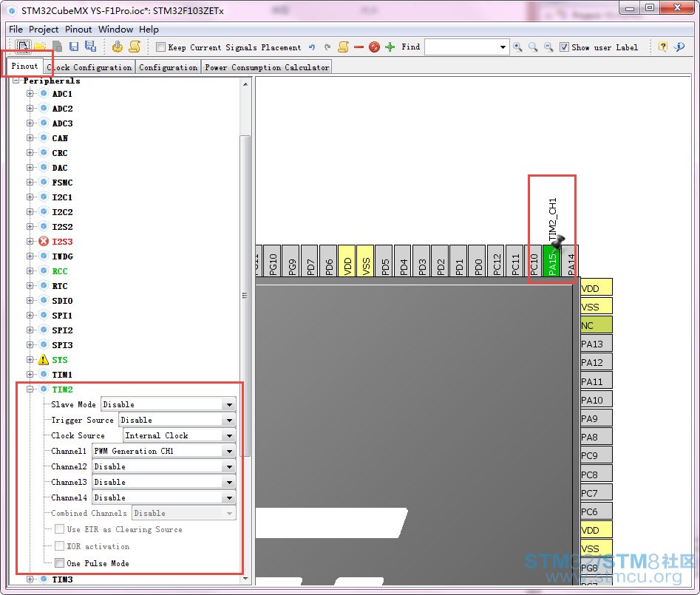The height and width of the screenshot is (595, 700).
Task: Click the Generate Report scroll icon
Action: (135, 47)
